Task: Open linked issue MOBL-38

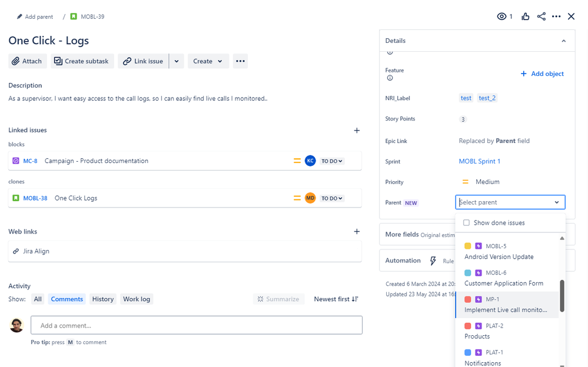Action: click(x=35, y=198)
